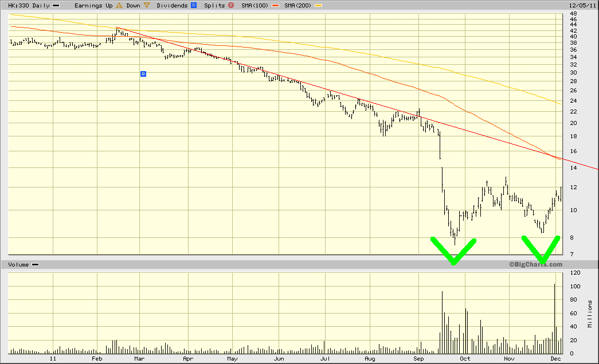Screen dimensions: 599x364
Task: Click the 'Apr' month label
Action: click(188, 359)
